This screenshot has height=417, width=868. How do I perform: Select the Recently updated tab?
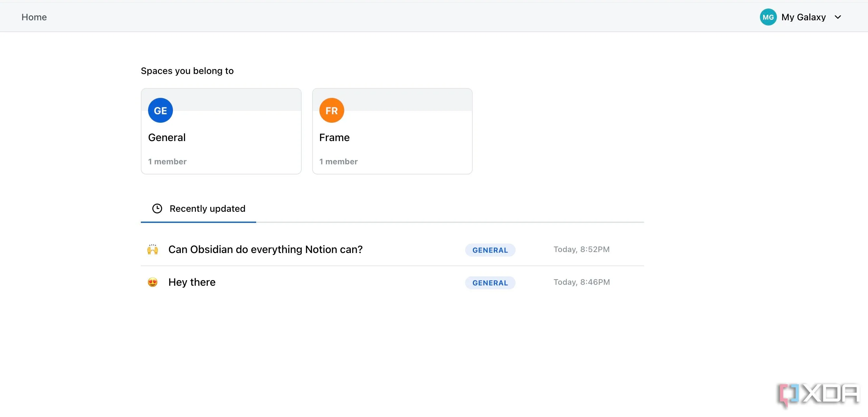[x=207, y=208]
